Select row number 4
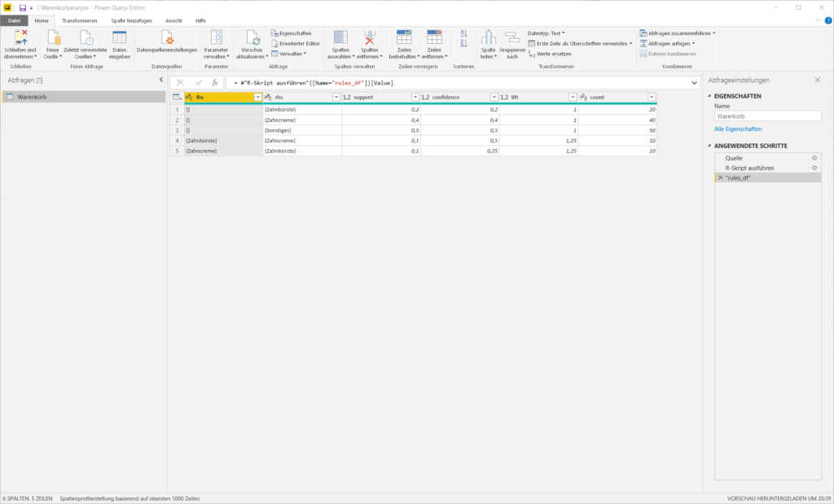 click(x=177, y=141)
